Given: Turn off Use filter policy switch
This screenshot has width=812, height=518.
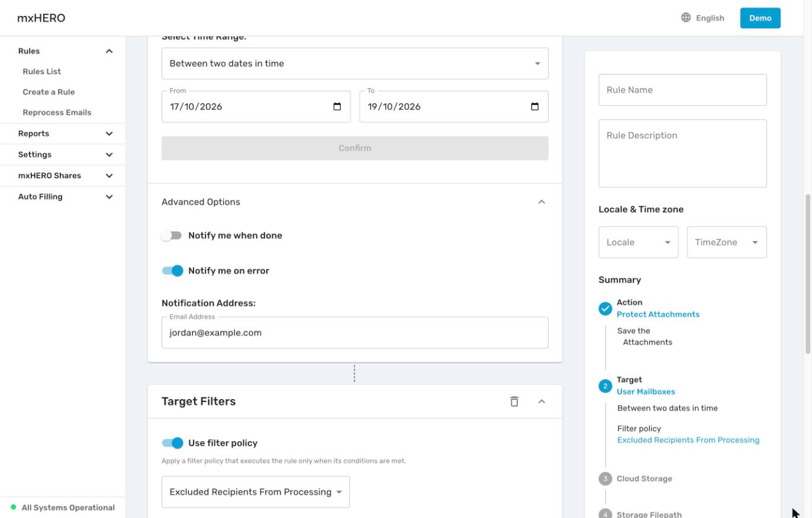Looking at the screenshot, I should pos(172,443).
